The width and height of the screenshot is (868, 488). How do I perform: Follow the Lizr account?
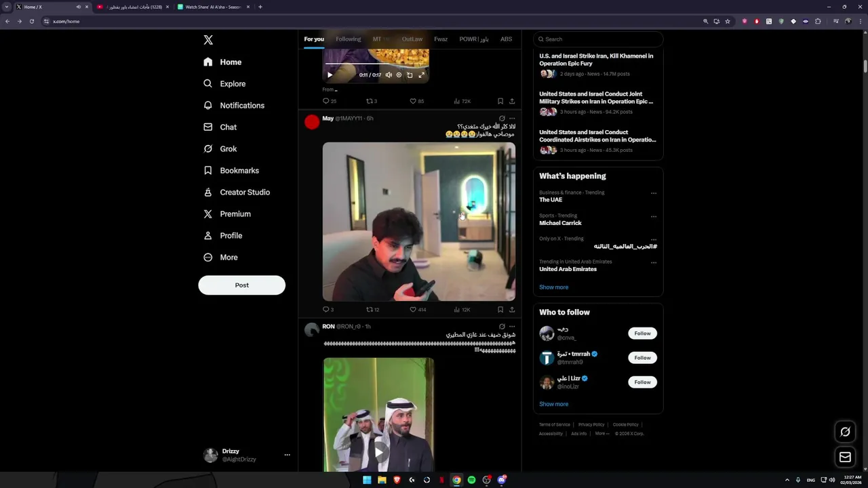642,382
